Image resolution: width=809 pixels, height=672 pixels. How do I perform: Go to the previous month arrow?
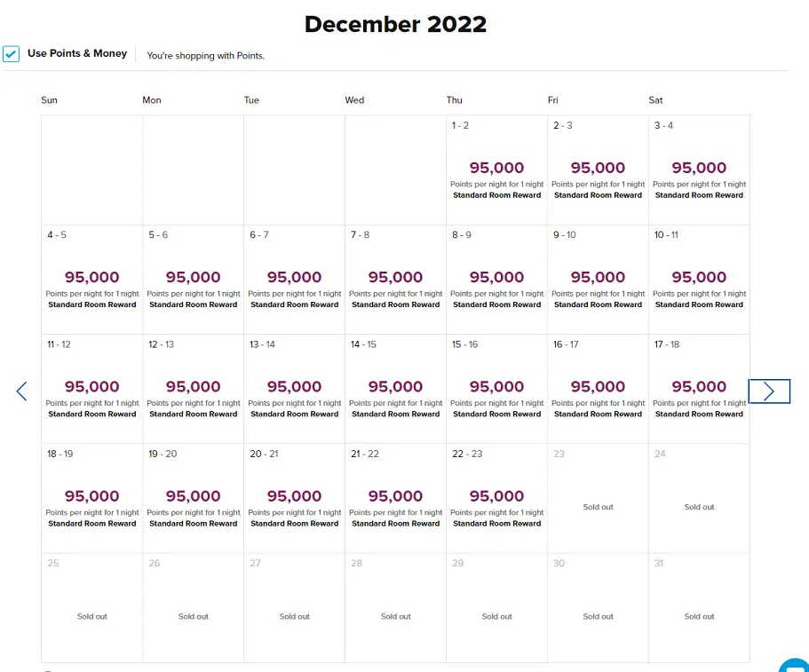pos(22,391)
